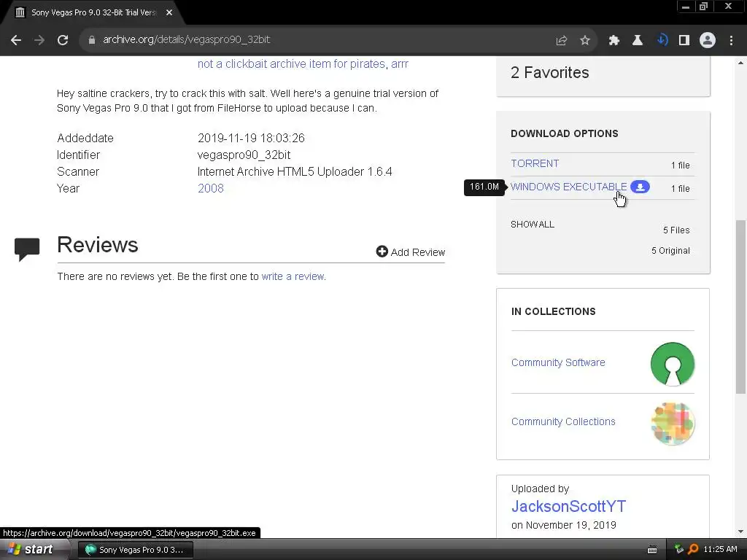Click the flask Chrome Labs icon

click(638, 41)
